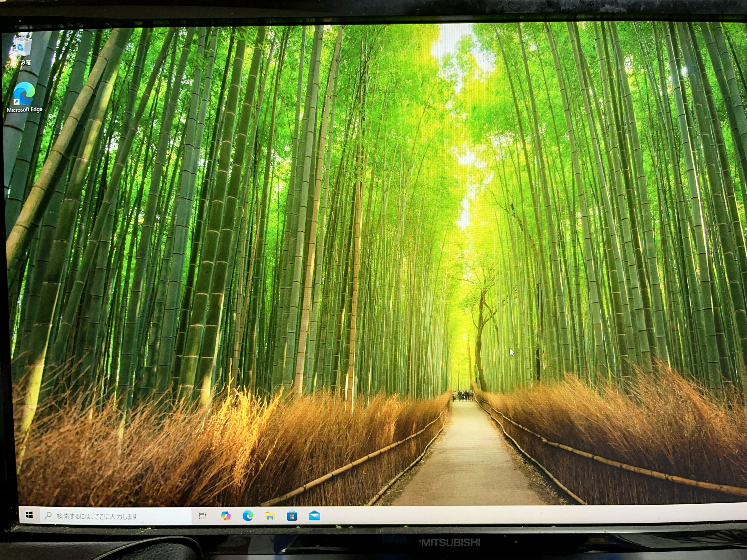
Task: Open File Explorer from the taskbar
Action: [270, 515]
